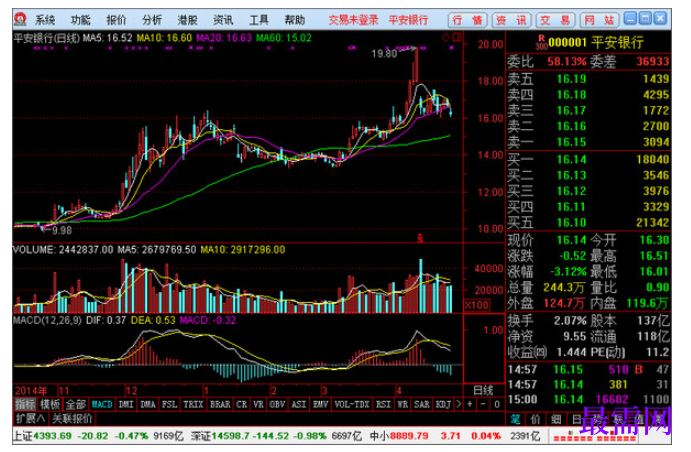Click the R 300 marker beside stock code
This screenshot has height=452, width=691.
541,42
